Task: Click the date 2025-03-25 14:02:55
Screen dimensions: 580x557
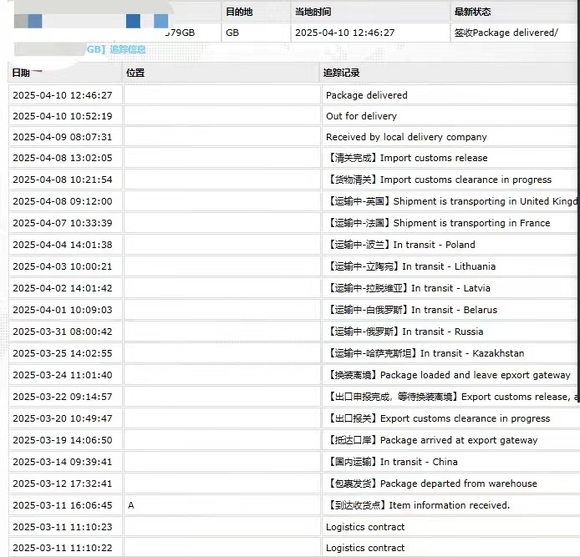Action: pos(62,353)
